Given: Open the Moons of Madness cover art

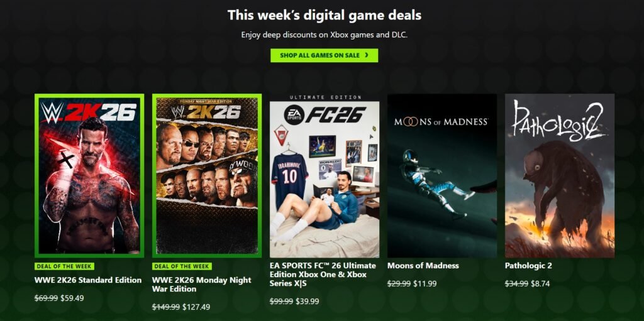Looking at the screenshot, I should click(442, 176).
